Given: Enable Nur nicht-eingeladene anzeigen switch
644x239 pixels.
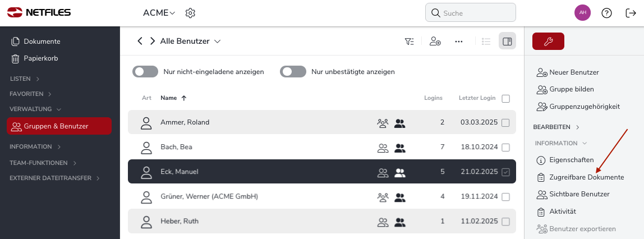Looking at the screenshot, I should point(145,71).
